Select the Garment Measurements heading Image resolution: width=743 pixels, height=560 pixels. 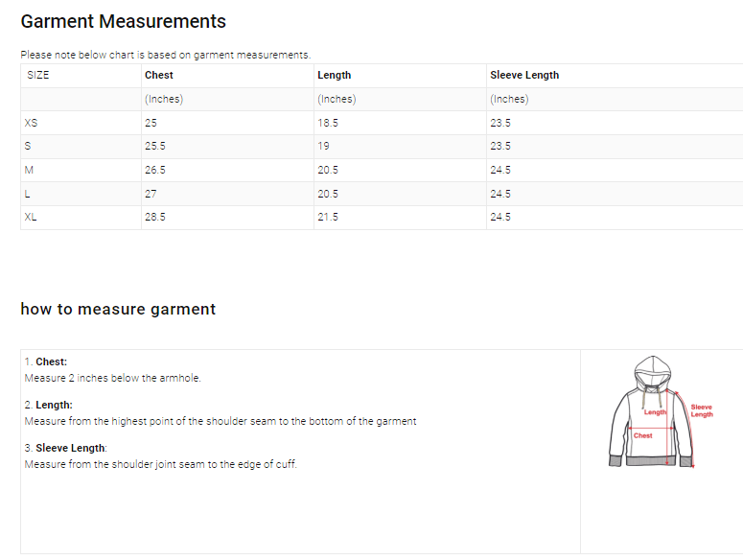[x=123, y=21]
